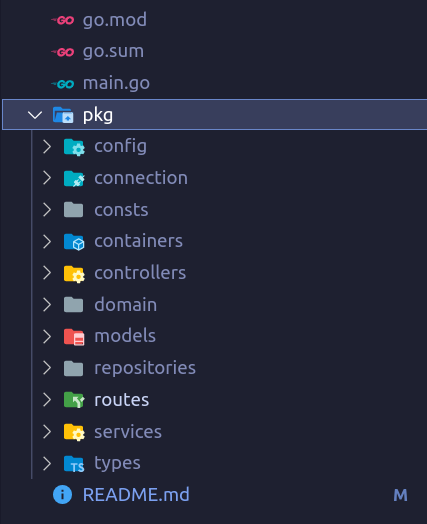Expand the services folder chevron
The height and width of the screenshot is (524, 427).
47,431
